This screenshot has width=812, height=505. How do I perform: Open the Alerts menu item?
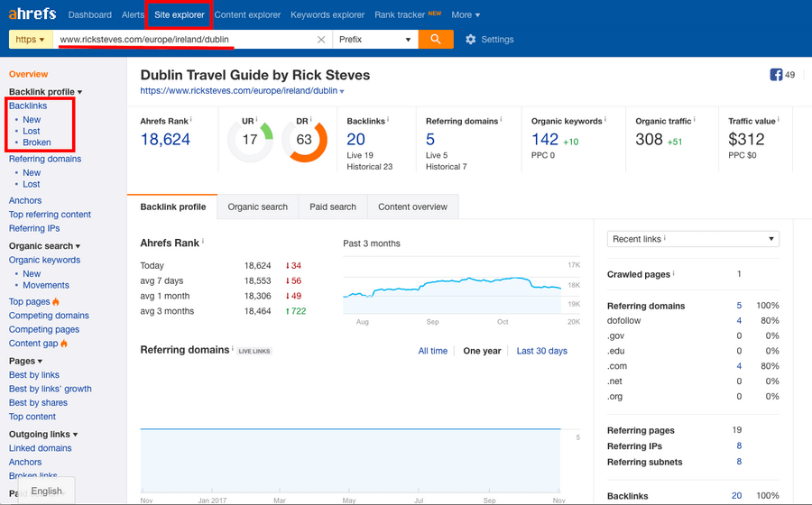click(x=133, y=15)
